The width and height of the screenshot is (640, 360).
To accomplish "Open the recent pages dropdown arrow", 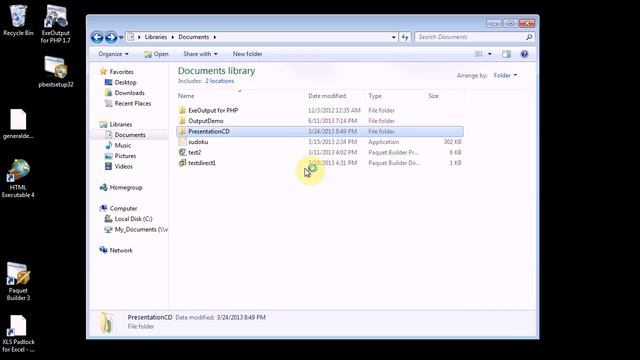I will point(121,38).
